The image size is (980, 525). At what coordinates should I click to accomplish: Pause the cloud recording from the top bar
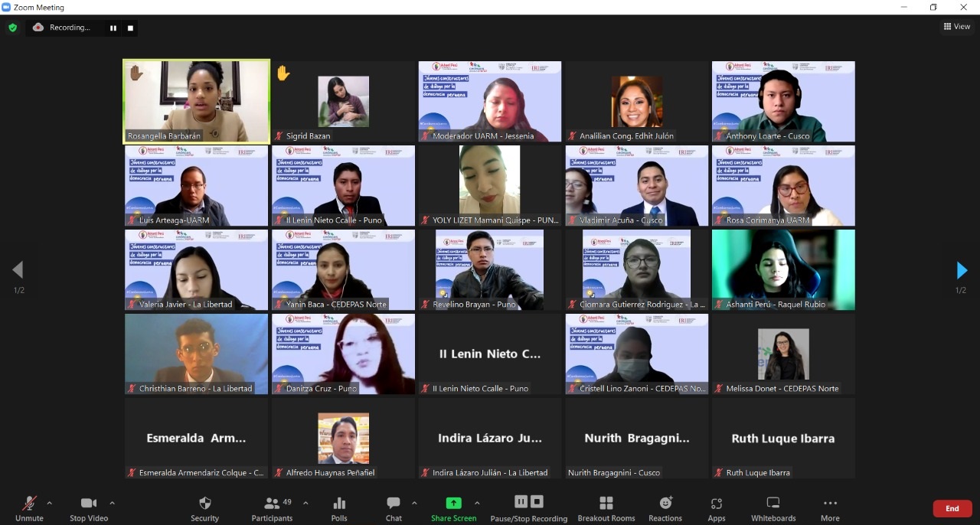[113, 28]
